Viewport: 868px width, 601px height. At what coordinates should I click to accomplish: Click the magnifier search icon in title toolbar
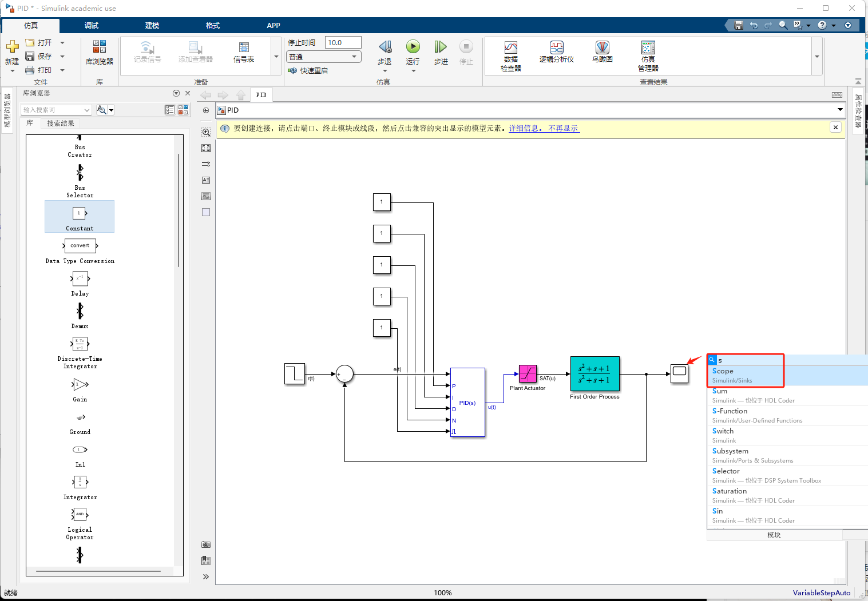783,25
